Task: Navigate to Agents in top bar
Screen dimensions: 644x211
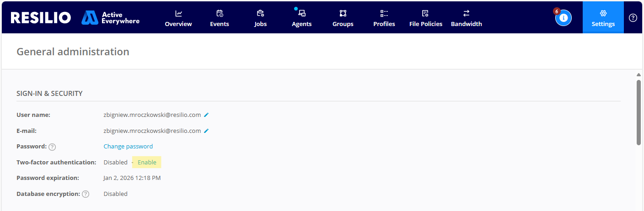Action: [x=301, y=18]
